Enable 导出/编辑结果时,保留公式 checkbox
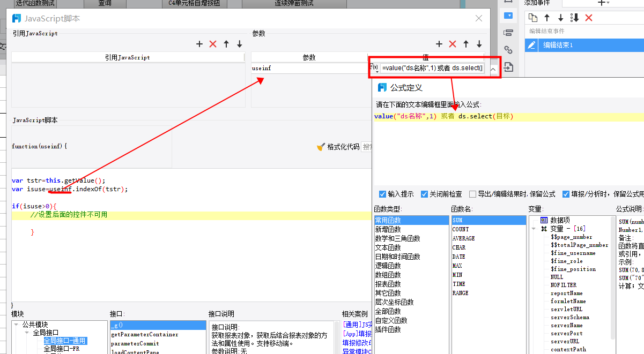 [x=472, y=194]
